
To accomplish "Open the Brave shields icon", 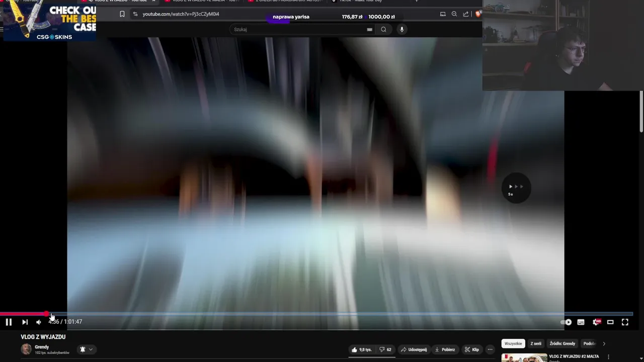I will (x=478, y=14).
